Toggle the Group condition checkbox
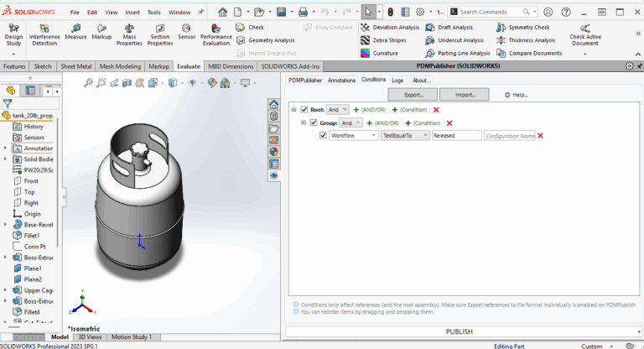The image size is (644, 349). pyautogui.click(x=314, y=123)
